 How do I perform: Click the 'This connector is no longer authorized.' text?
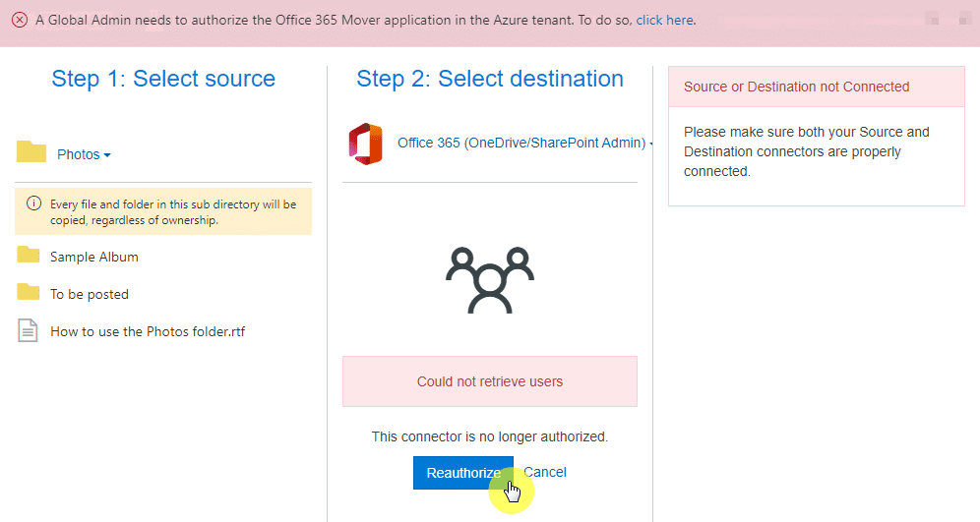pyautogui.click(x=490, y=436)
